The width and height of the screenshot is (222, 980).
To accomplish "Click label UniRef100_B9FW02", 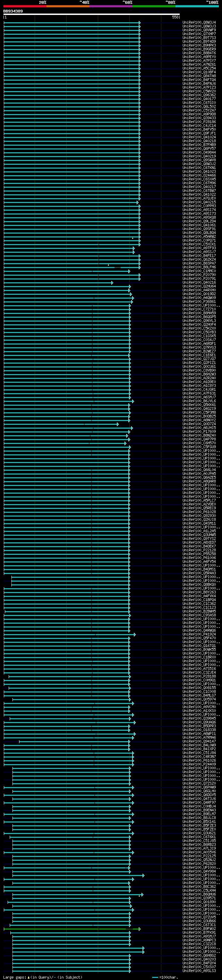I will coord(199,929).
